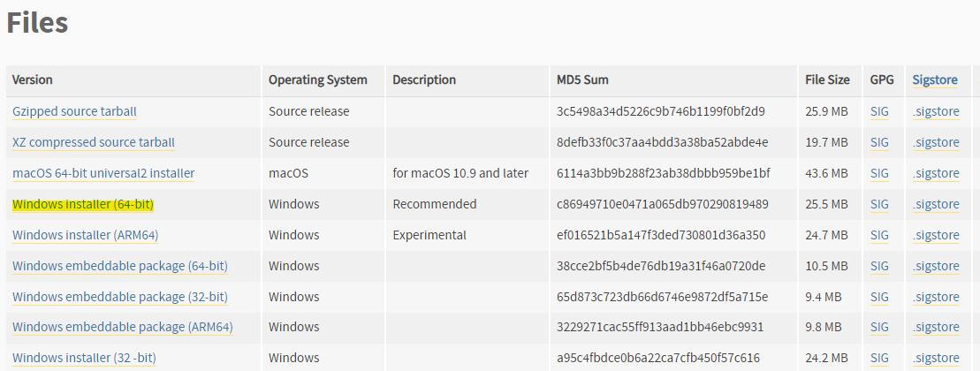This screenshot has height=371, width=980.
Task: Open Windows embeddable package (ARM64) link
Action: [123, 328]
